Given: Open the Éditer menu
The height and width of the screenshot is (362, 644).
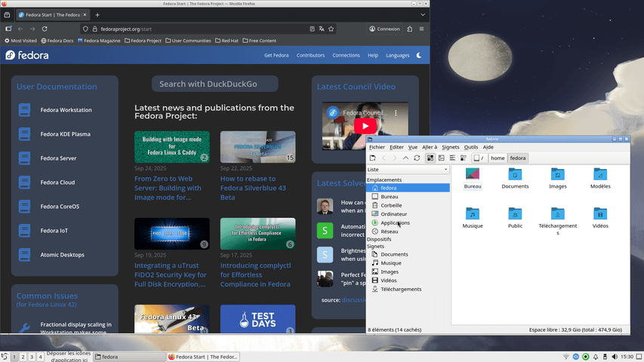Looking at the screenshot, I should tap(396, 147).
